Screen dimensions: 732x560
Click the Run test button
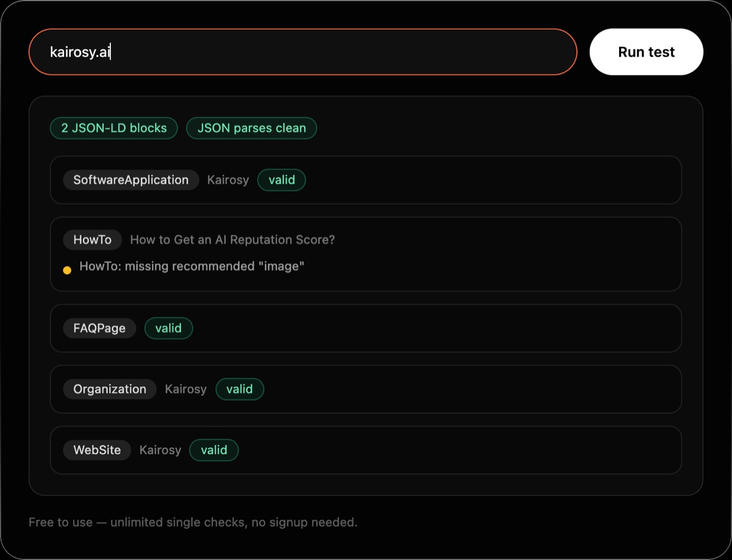point(646,52)
